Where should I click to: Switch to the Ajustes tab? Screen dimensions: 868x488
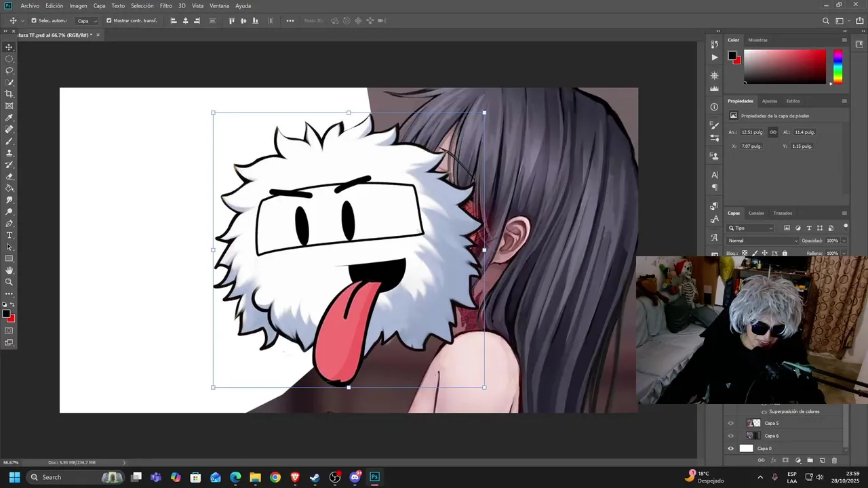click(770, 101)
